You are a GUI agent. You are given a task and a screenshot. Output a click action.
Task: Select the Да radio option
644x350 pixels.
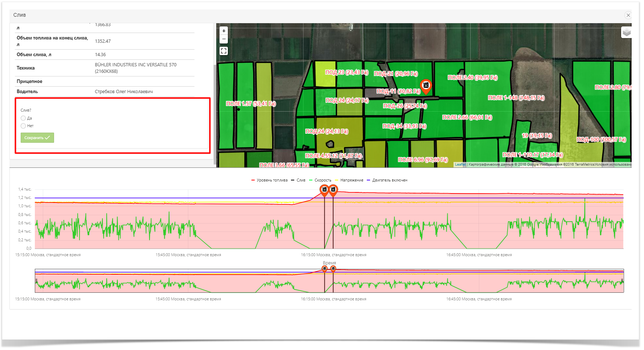(x=23, y=118)
